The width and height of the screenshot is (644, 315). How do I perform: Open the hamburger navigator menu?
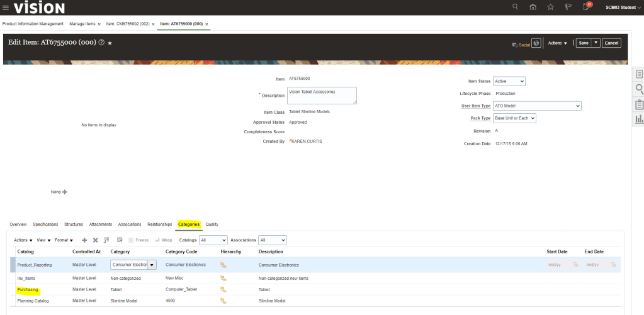tap(6, 8)
